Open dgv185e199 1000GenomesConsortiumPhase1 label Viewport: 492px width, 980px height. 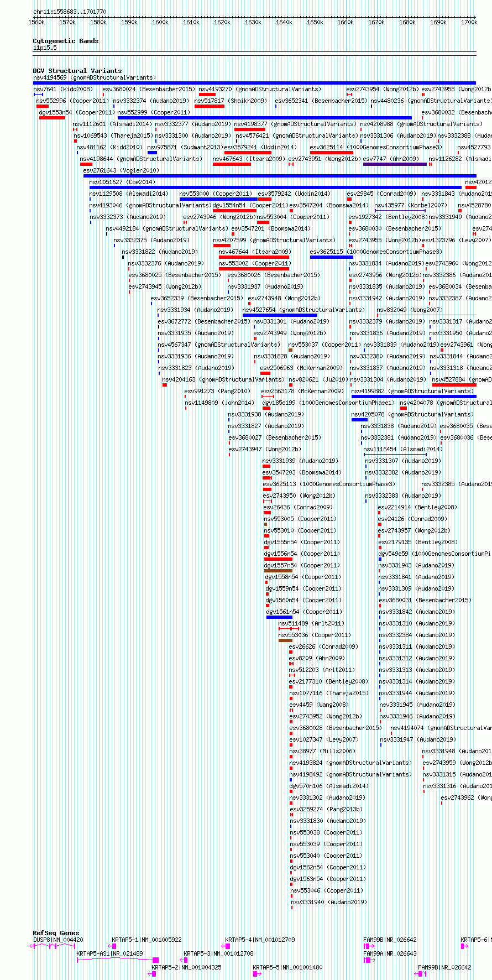(329, 403)
